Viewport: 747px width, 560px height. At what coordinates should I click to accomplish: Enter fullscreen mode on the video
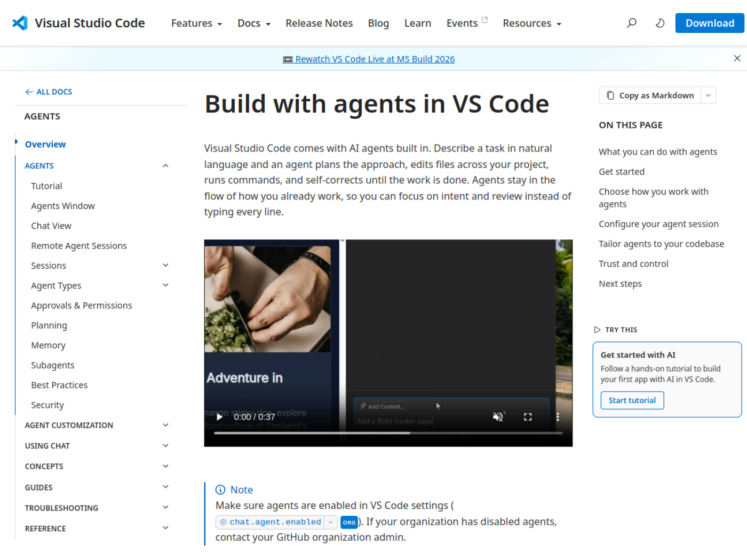[528, 417]
